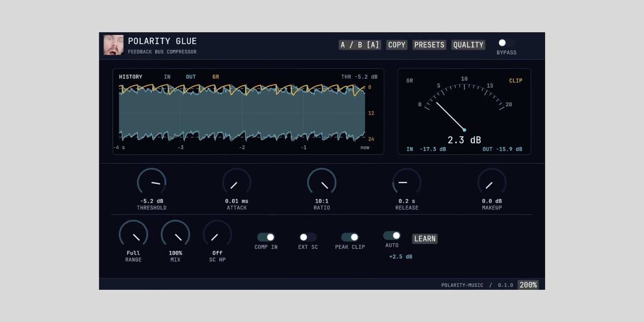
Task: Click the gain reduction needle meter
Action: [x=464, y=108]
